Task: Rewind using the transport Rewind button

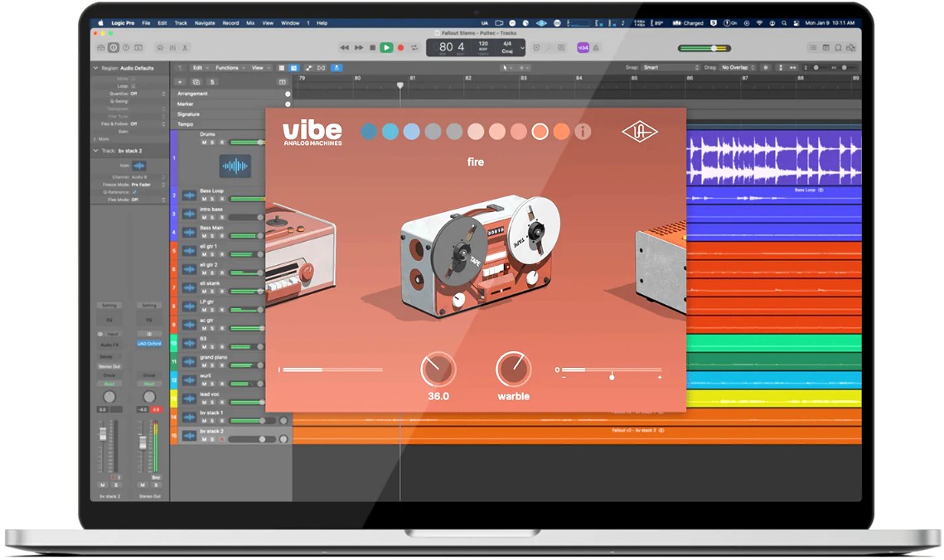Action: 345,47
